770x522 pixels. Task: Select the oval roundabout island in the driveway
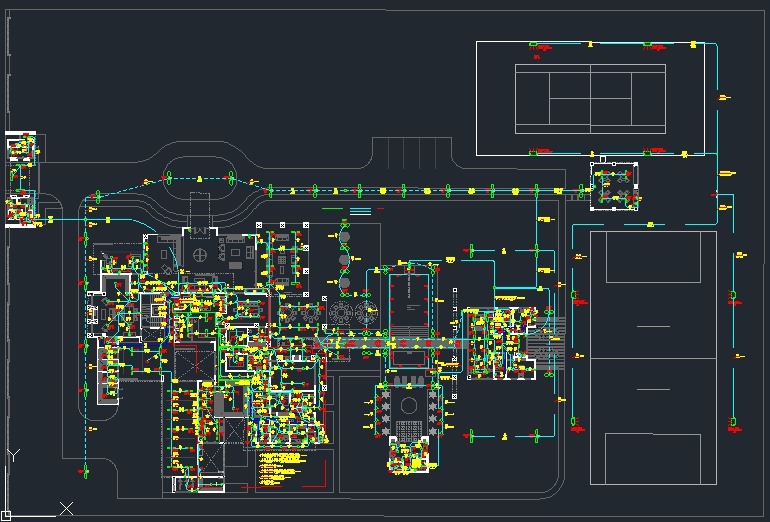pos(199,178)
